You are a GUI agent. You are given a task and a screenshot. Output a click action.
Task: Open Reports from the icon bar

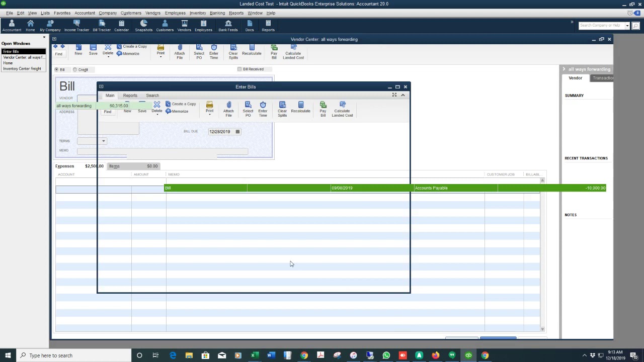click(268, 26)
